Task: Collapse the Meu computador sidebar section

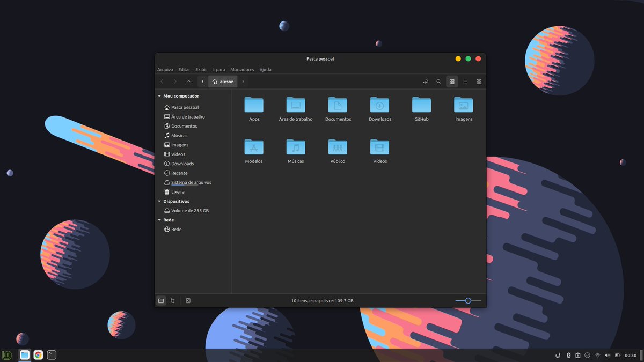Action: 159,96
